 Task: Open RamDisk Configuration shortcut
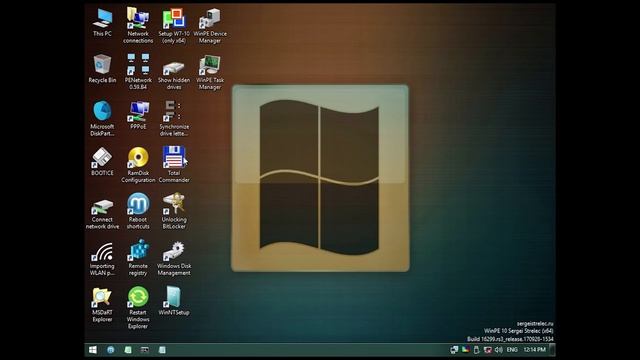click(x=138, y=165)
